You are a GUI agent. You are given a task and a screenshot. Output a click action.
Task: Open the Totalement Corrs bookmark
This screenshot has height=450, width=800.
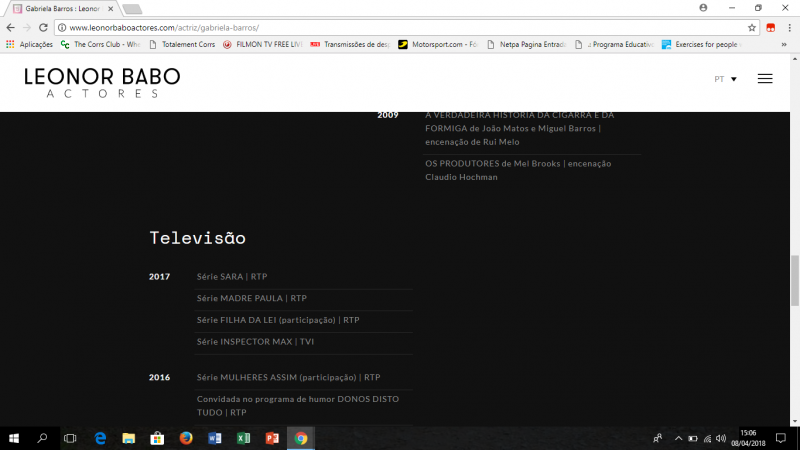[182, 44]
